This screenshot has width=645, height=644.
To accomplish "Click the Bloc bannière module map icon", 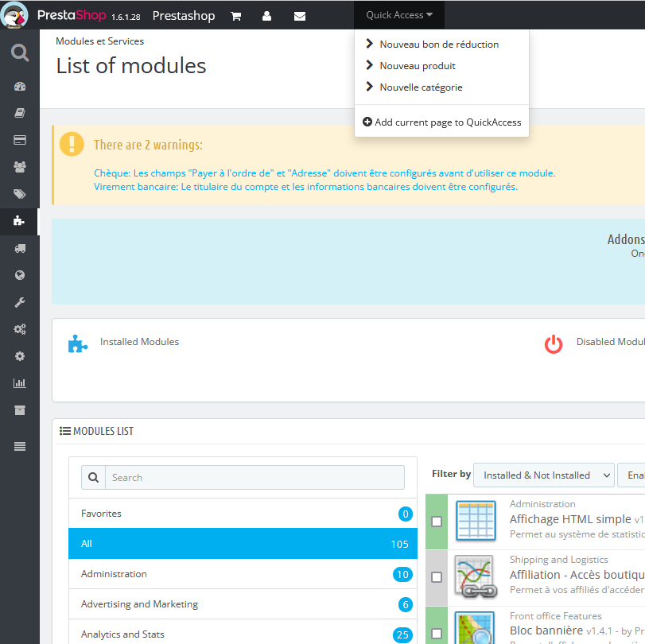I will [x=475, y=628].
